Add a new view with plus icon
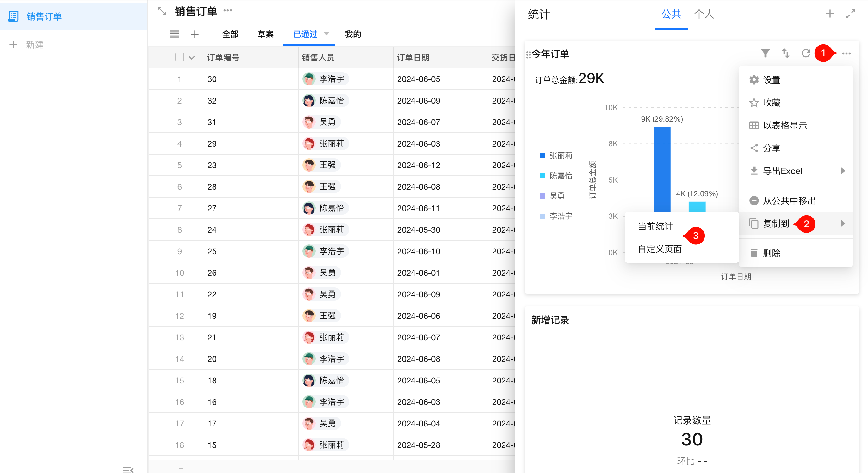This screenshot has width=868, height=473. coord(195,34)
